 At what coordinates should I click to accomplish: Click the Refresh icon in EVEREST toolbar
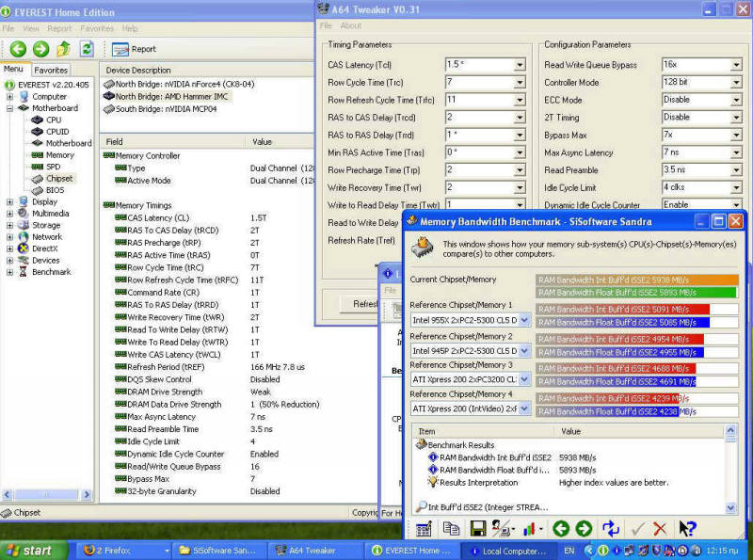click(87, 49)
